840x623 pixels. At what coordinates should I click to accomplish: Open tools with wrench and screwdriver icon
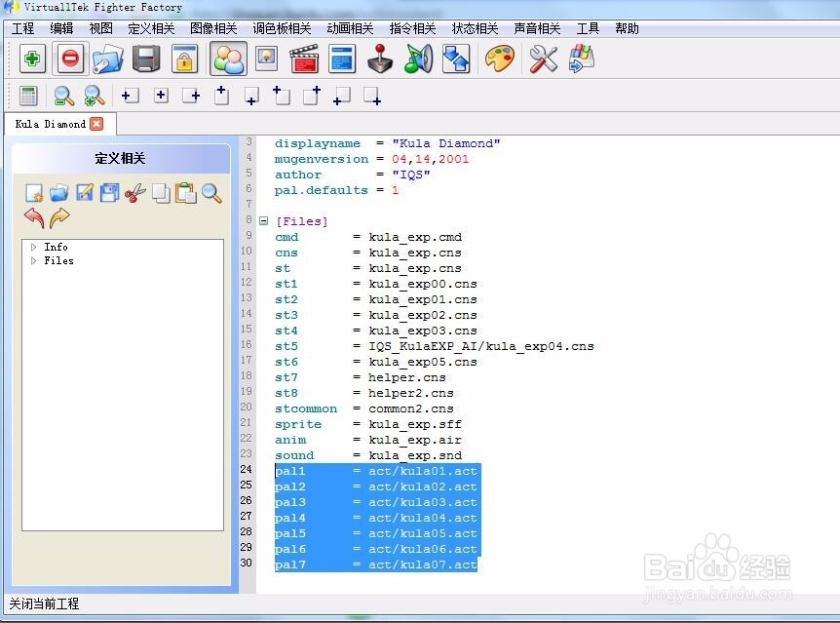pos(543,58)
